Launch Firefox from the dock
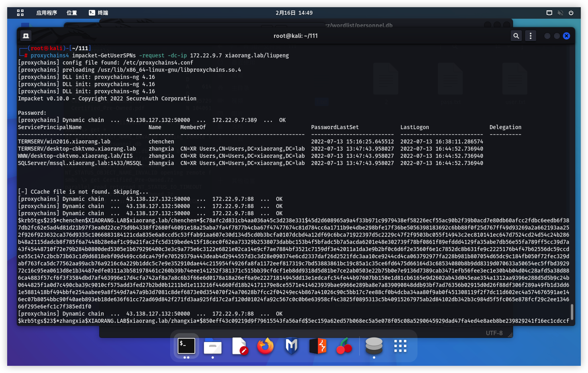588x373 pixels. 266,346
